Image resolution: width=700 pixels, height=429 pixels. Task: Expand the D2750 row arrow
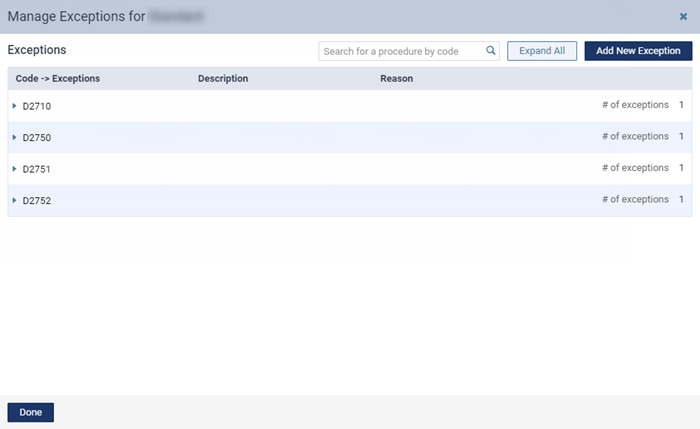pyautogui.click(x=14, y=137)
